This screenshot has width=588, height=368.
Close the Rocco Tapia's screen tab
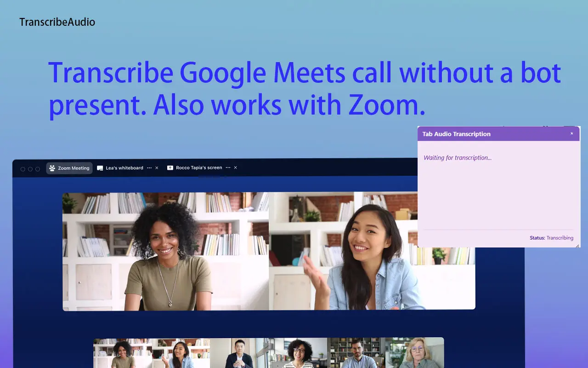[x=236, y=168]
